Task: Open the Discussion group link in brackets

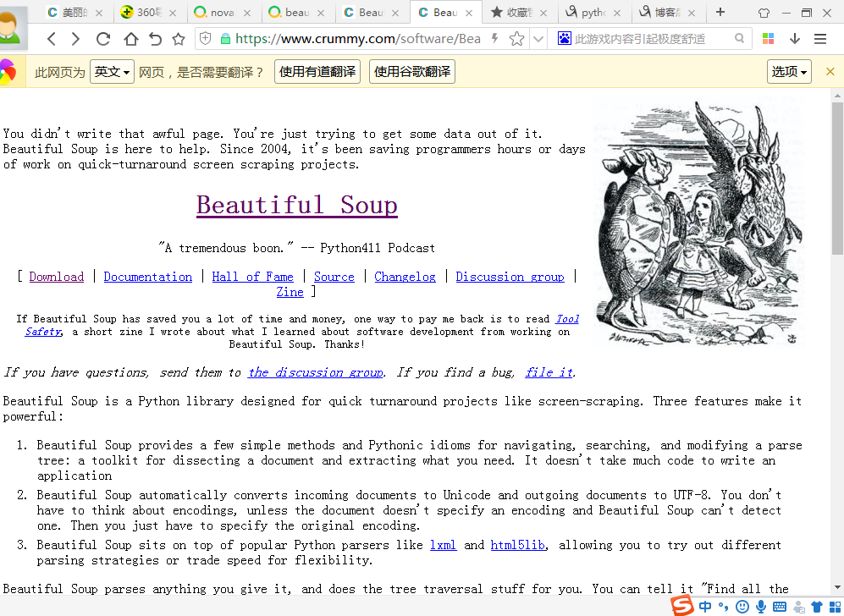Action: (x=510, y=277)
